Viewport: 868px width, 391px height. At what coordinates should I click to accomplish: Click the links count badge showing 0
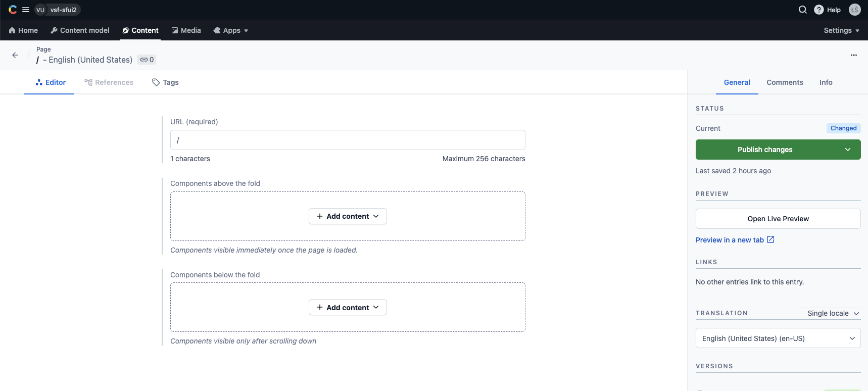(x=147, y=60)
